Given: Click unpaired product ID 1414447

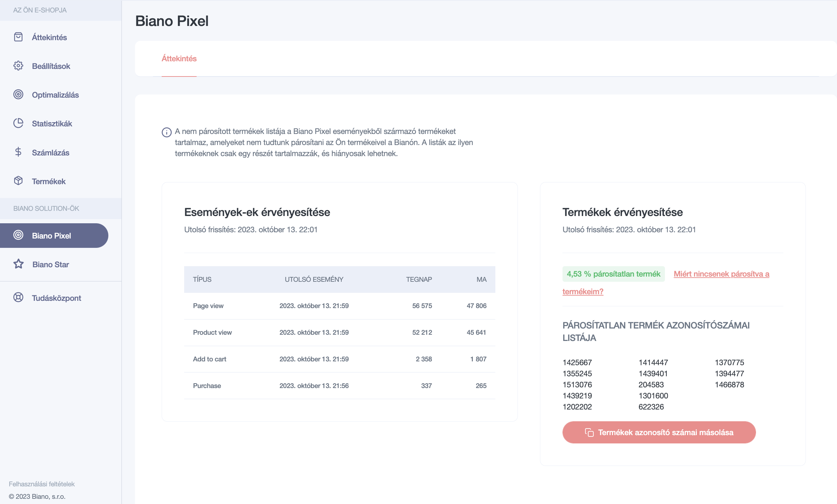Looking at the screenshot, I should tap(653, 362).
